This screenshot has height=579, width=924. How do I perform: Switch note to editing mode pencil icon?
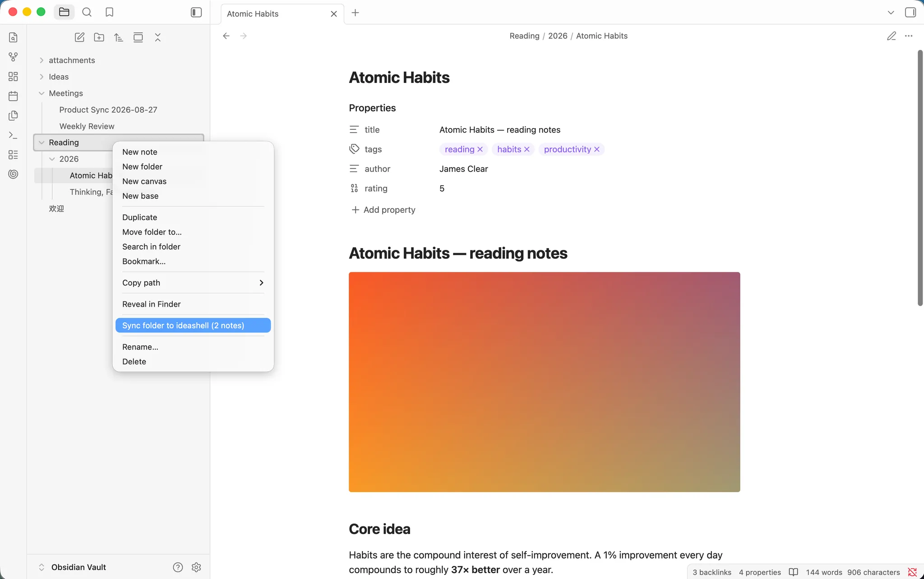tap(891, 36)
